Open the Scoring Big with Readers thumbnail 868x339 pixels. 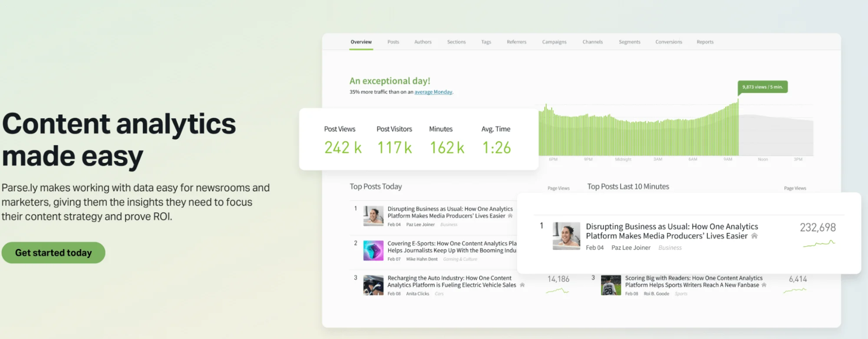coord(611,286)
